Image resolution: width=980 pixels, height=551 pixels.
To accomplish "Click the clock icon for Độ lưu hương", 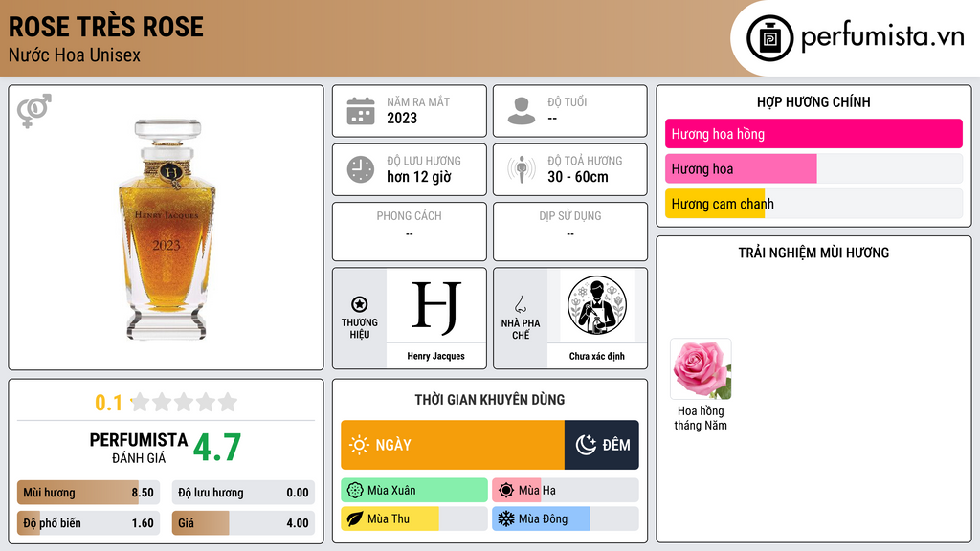I will (x=361, y=169).
